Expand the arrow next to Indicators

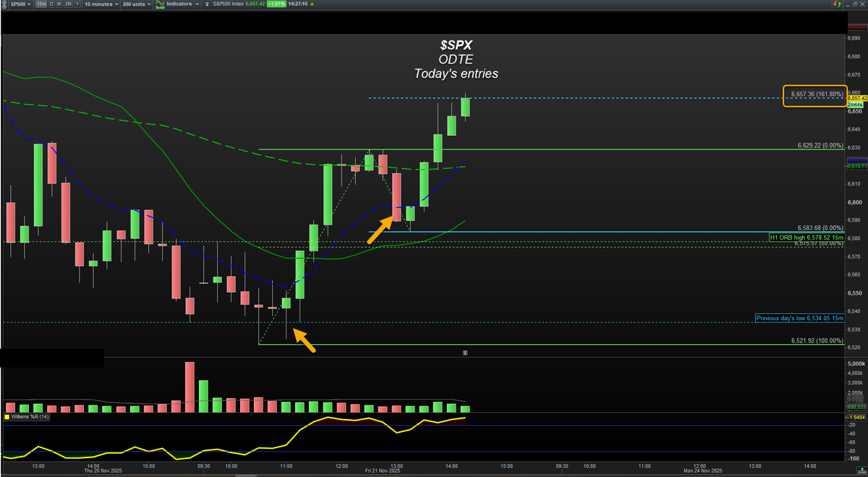tap(197, 4)
